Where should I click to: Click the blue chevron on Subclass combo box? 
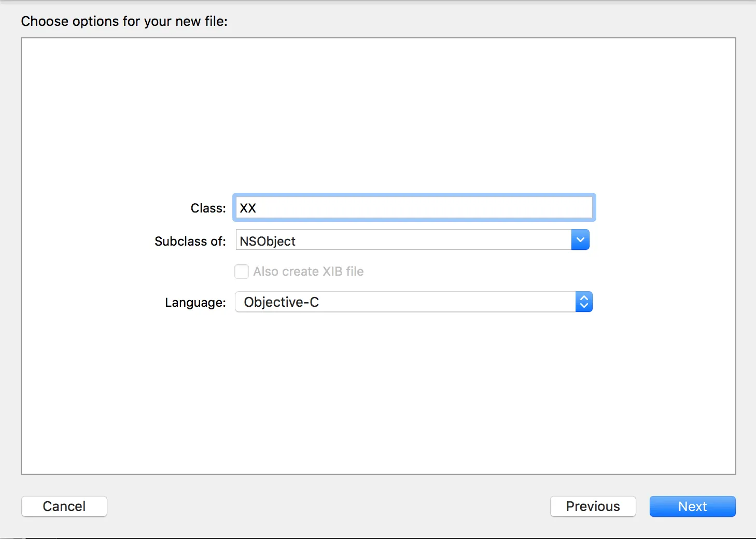tap(580, 240)
